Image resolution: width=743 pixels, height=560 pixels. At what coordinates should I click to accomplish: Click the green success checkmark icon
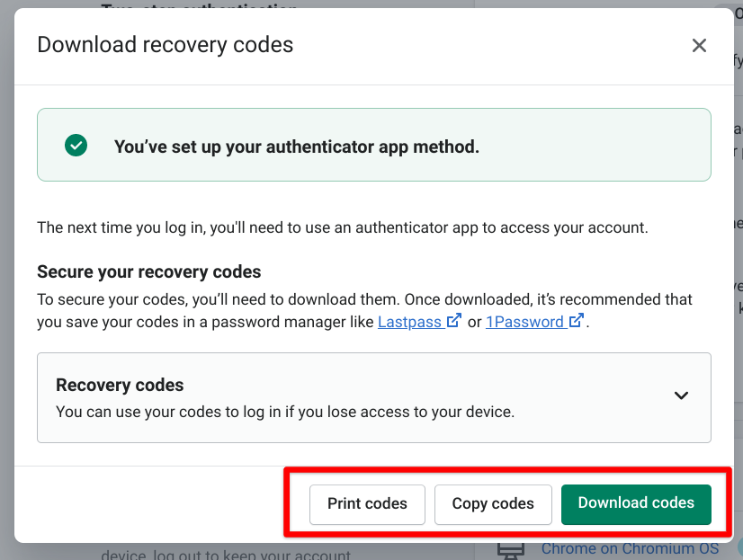click(76, 146)
